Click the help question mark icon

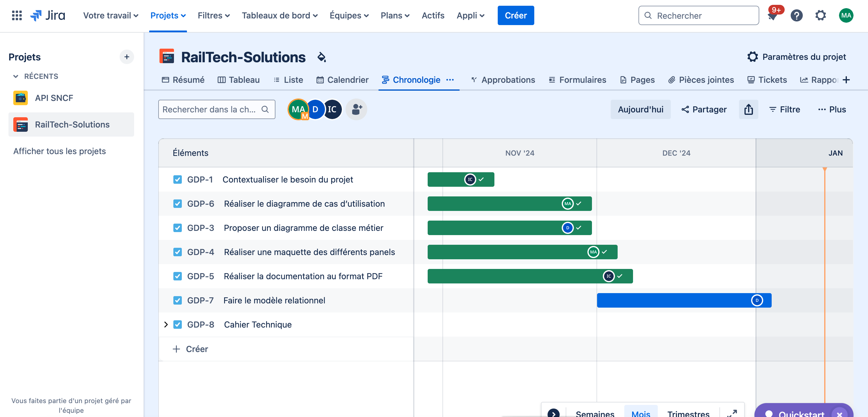796,15
